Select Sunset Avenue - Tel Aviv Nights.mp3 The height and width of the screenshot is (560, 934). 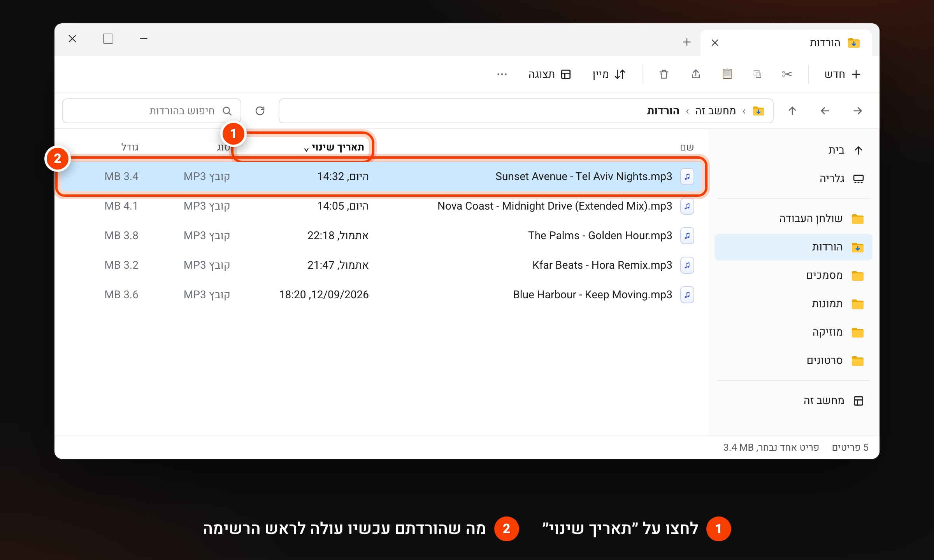click(381, 177)
